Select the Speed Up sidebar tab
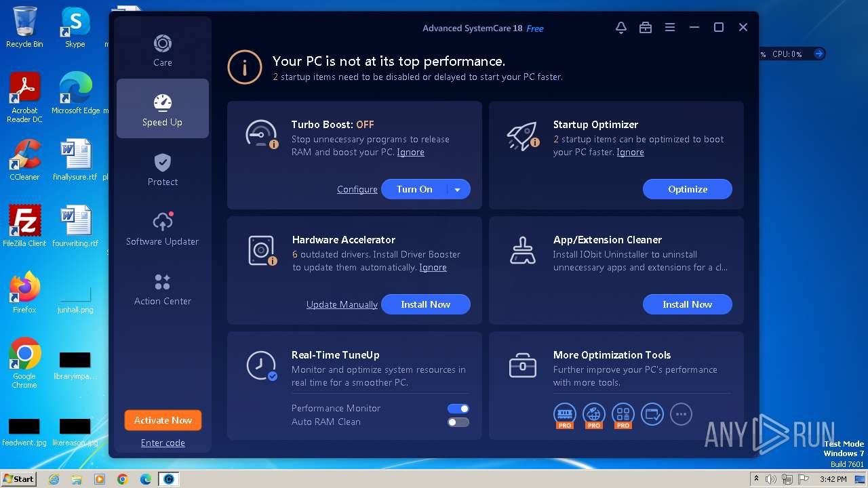Image resolution: width=868 pixels, height=488 pixels. [162, 108]
